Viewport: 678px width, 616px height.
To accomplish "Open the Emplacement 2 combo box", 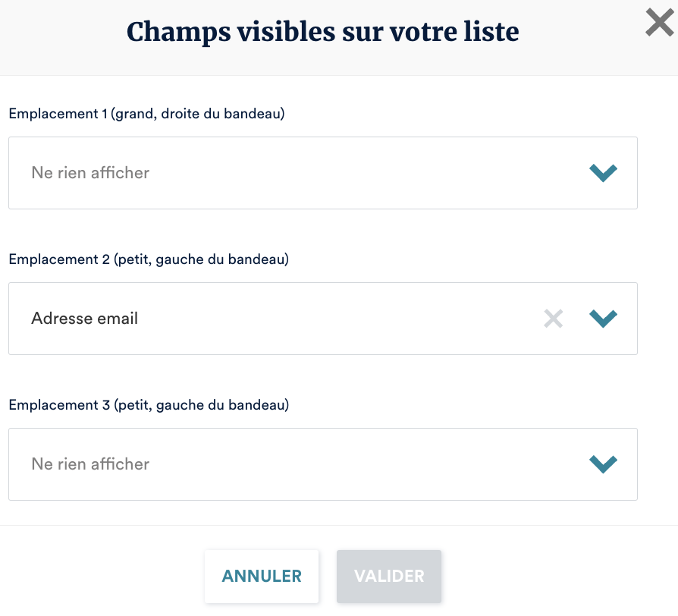I will (x=303, y=319).
